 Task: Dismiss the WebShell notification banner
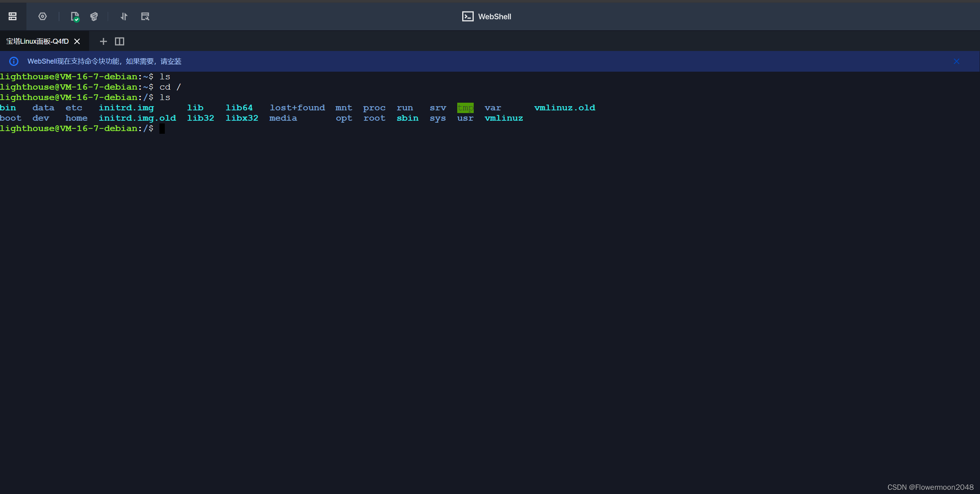[x=957, y=61]
